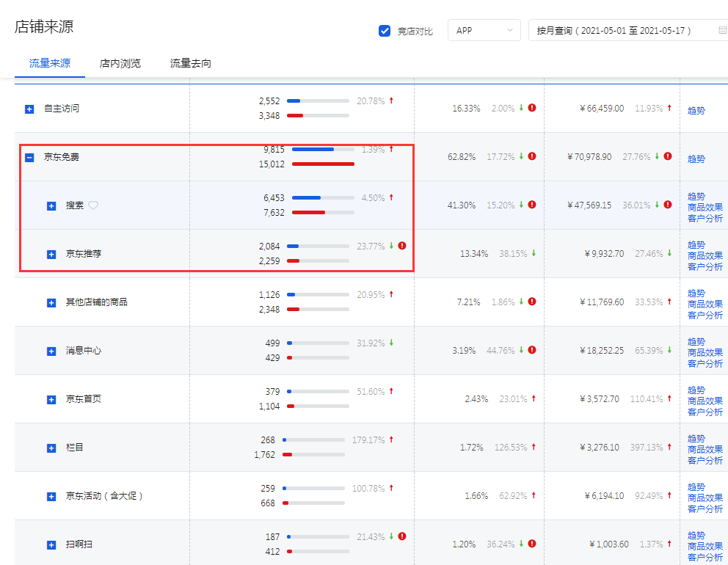Open the 按月查询 date range picker
Viewport: 728px width, 565px height.
point(628,30)
